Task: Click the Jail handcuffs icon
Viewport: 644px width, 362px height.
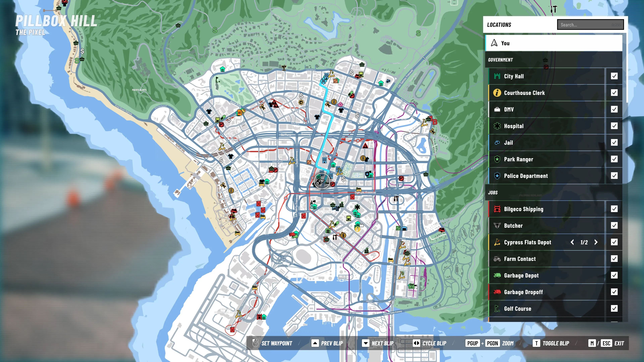Action: coord(497,143)
